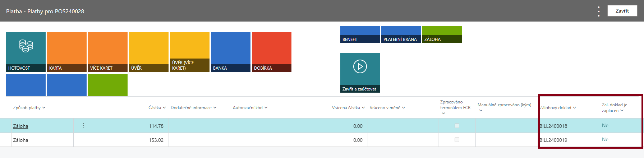Choose the ÚVĚR (VÍCE KARET) tile
Viewport: 644px width, 158px height.
190,52
